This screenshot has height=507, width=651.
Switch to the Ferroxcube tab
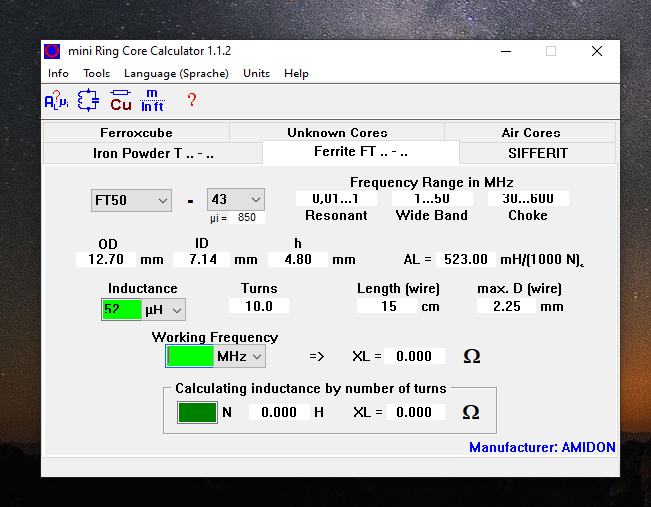pyautogui.click(x=136, y=132)
